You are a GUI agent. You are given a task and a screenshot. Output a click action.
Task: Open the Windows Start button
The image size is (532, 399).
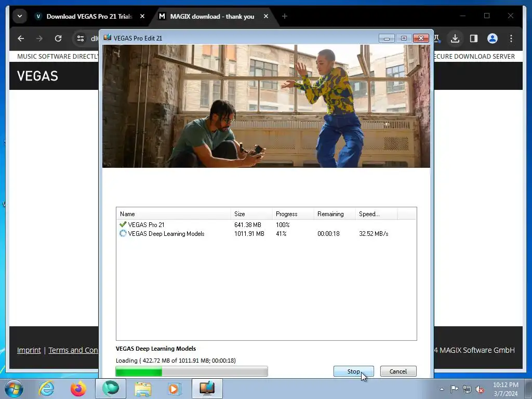click(x=14, y=389)
